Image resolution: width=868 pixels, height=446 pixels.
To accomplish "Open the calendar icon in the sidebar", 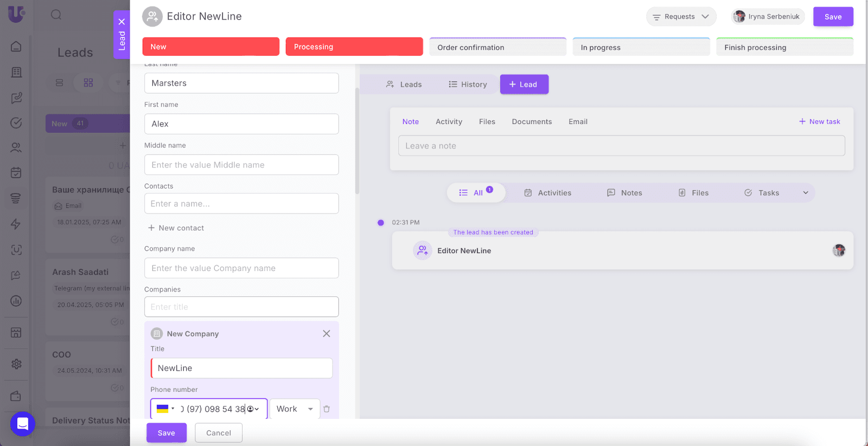I will click(16, 173).
